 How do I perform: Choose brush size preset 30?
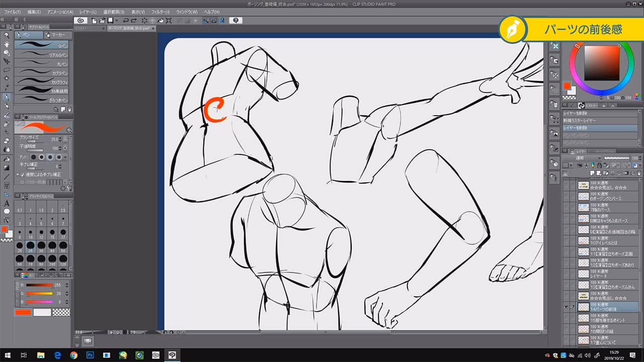(x=42, y=245)
